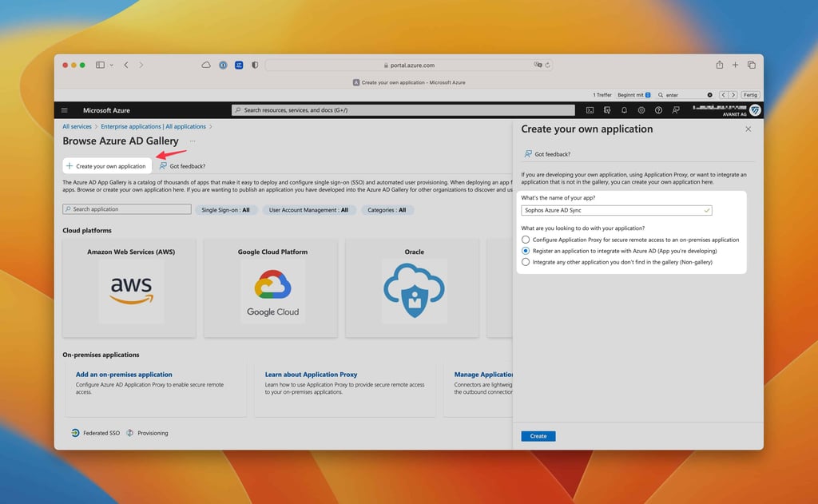This screenshot has width=818, height=504.
Task: Reload the page with refresh icon
Action: 547,65
